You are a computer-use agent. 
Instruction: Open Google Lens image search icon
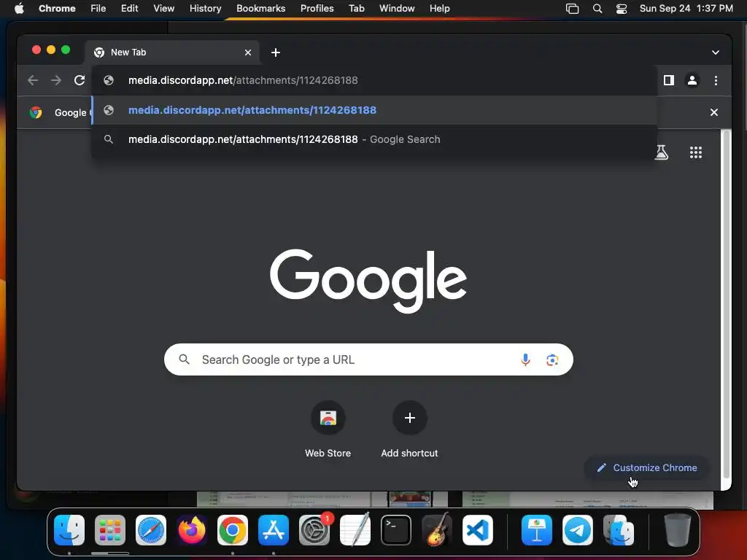(552, 360)
